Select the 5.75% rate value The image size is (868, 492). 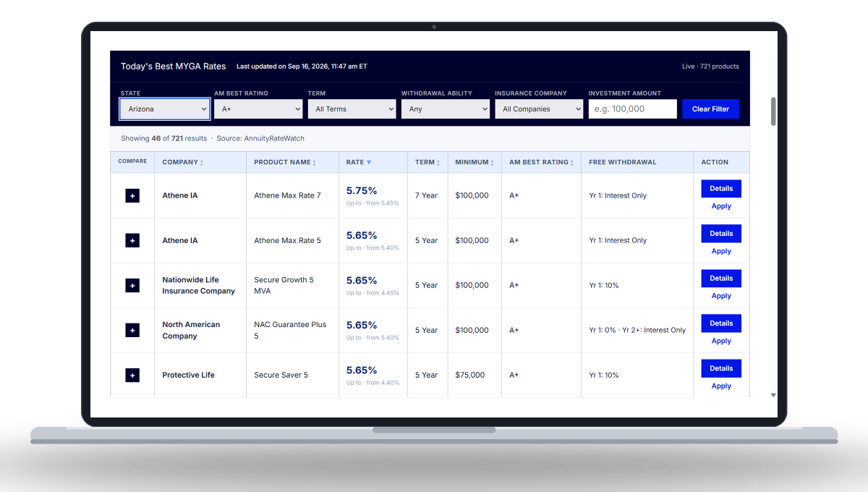click(x=362, y=190)
